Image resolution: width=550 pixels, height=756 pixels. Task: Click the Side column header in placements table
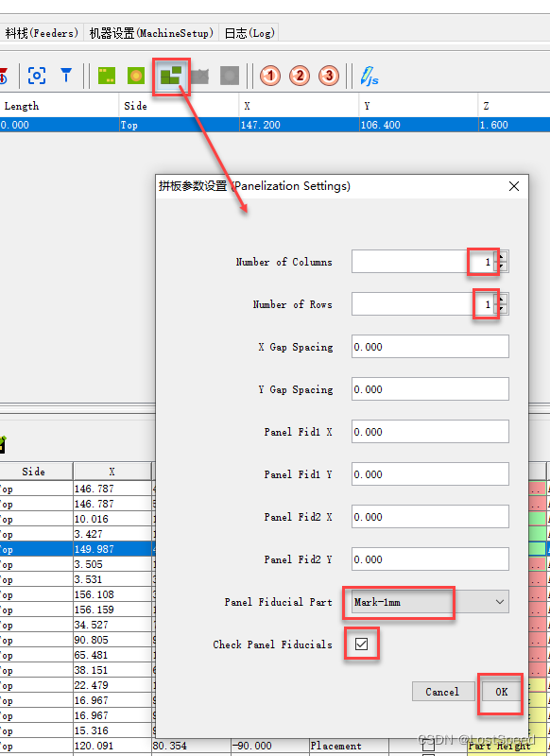pyautogui.click(x=34, y=472)
